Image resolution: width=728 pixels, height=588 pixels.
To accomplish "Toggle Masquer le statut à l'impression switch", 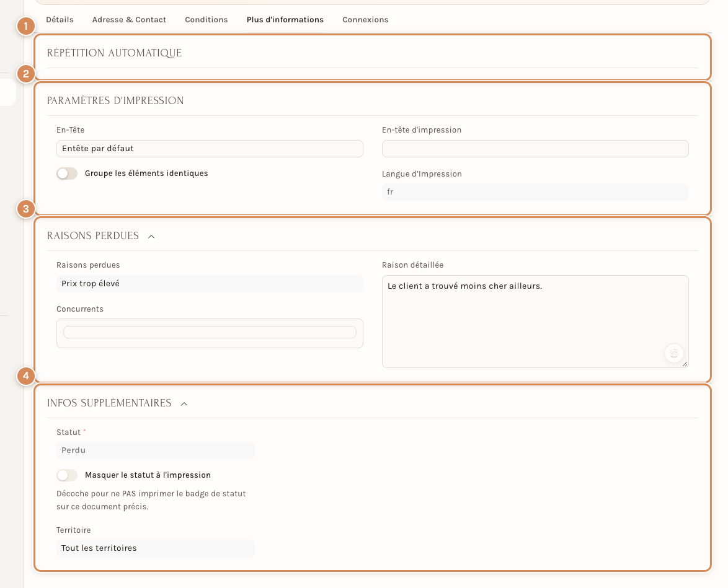I will (67, 475).
